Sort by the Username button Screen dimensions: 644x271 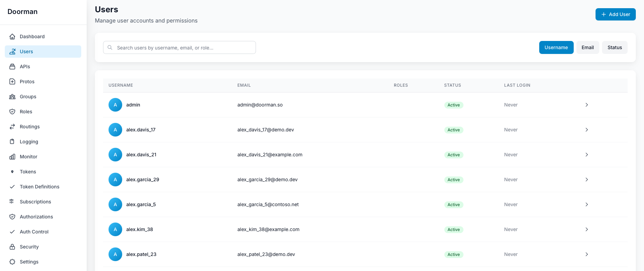click(556, 47)
